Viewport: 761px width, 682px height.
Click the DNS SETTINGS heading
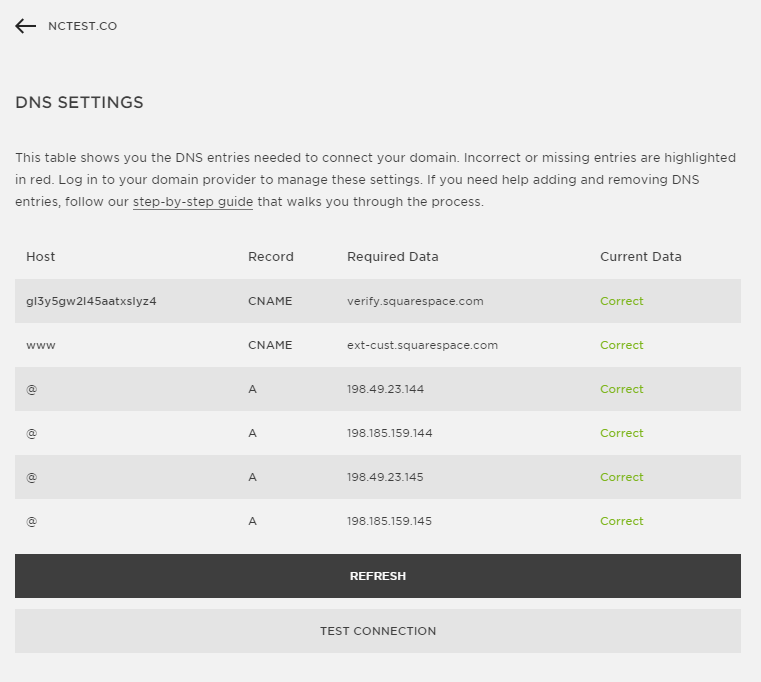[79, 102]
